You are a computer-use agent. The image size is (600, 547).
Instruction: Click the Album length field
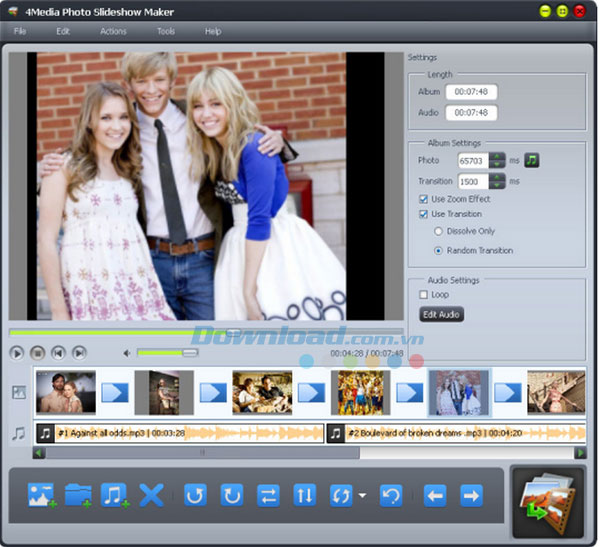pyautogui.click(x=471, y=91)
